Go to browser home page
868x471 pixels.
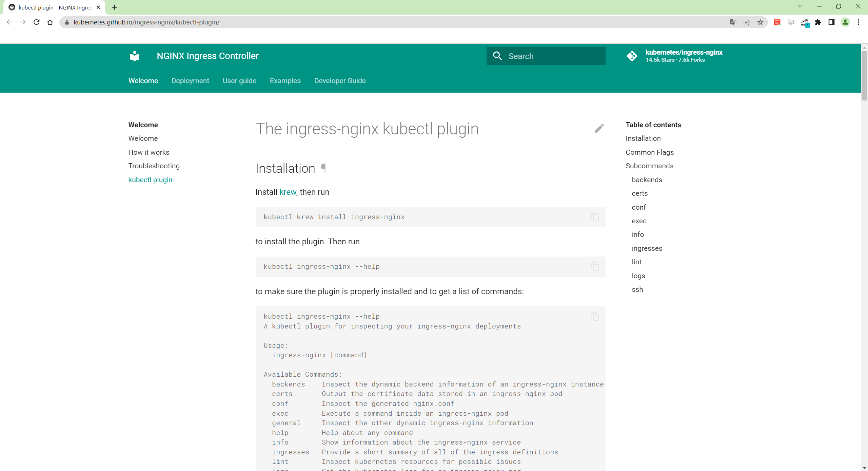(50, 22)
